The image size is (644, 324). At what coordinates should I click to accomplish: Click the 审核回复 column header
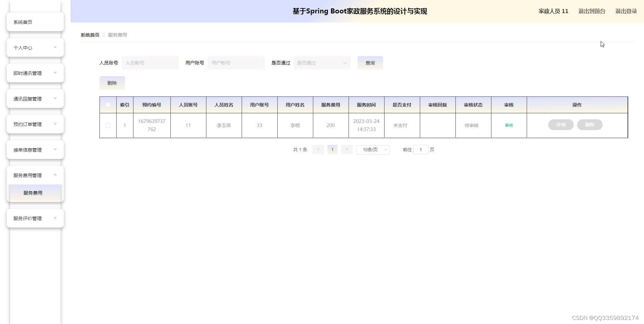coord(438,105)
